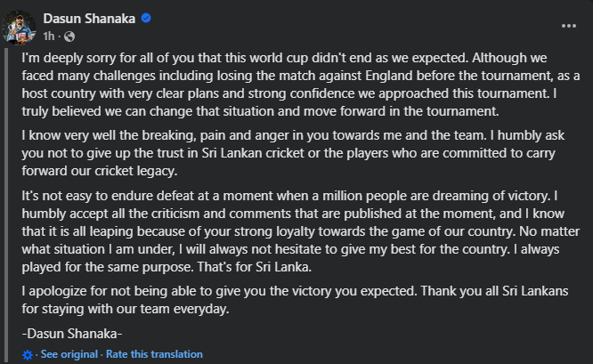This screenshot has width=593, height=364.
Task: Click paragraph starting "I apologize for not"
Action: (295, 300)
